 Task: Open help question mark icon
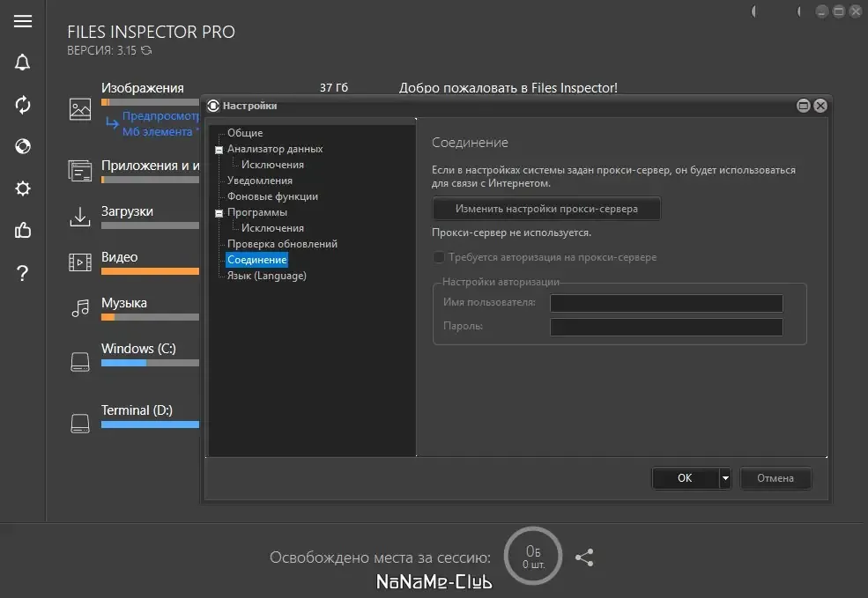coord(22,273)
